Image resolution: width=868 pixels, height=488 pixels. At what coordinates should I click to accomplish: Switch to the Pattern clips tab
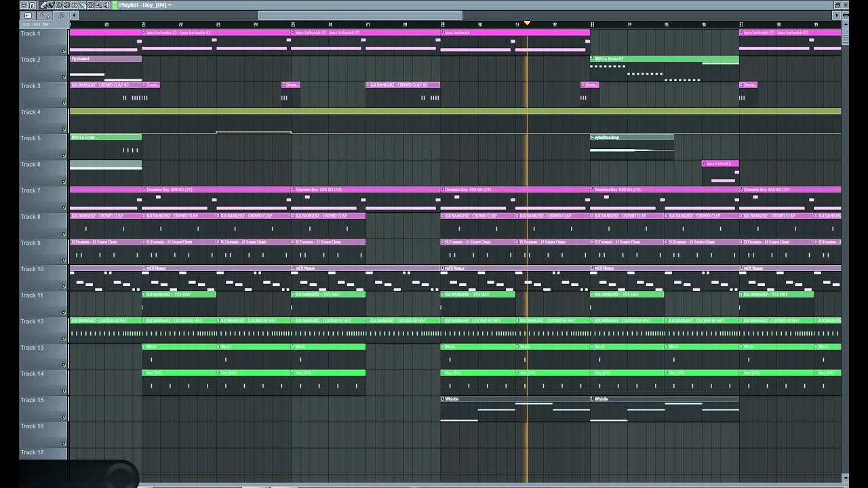61,15
